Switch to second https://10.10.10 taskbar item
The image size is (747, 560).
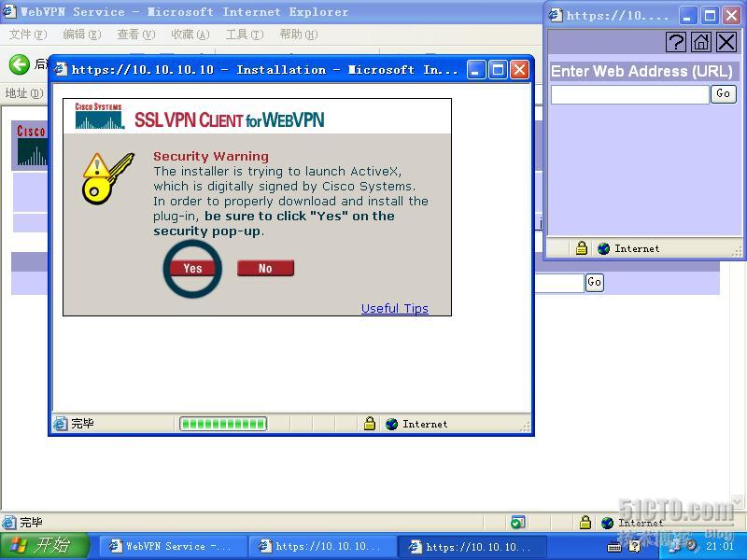(323, 546)
